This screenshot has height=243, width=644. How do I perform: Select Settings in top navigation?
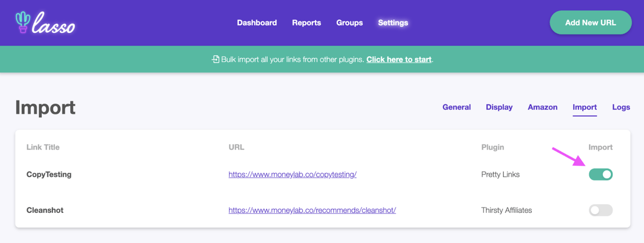(x=393, y=23)
